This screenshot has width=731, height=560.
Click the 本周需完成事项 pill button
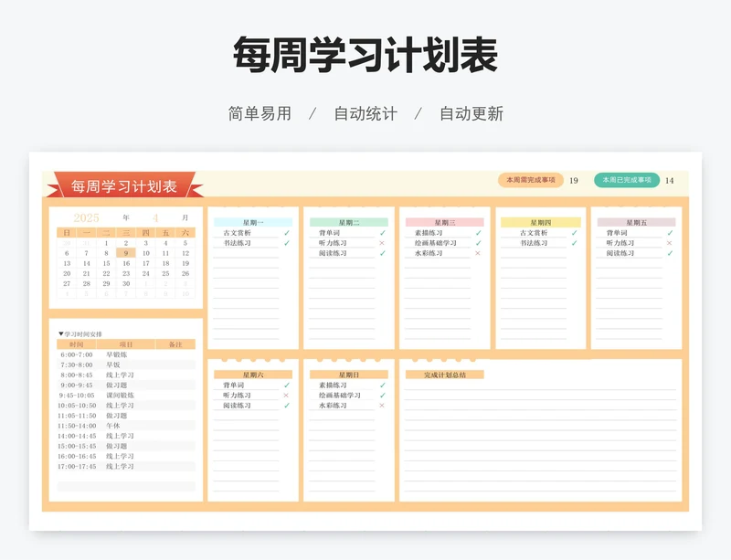531,180
